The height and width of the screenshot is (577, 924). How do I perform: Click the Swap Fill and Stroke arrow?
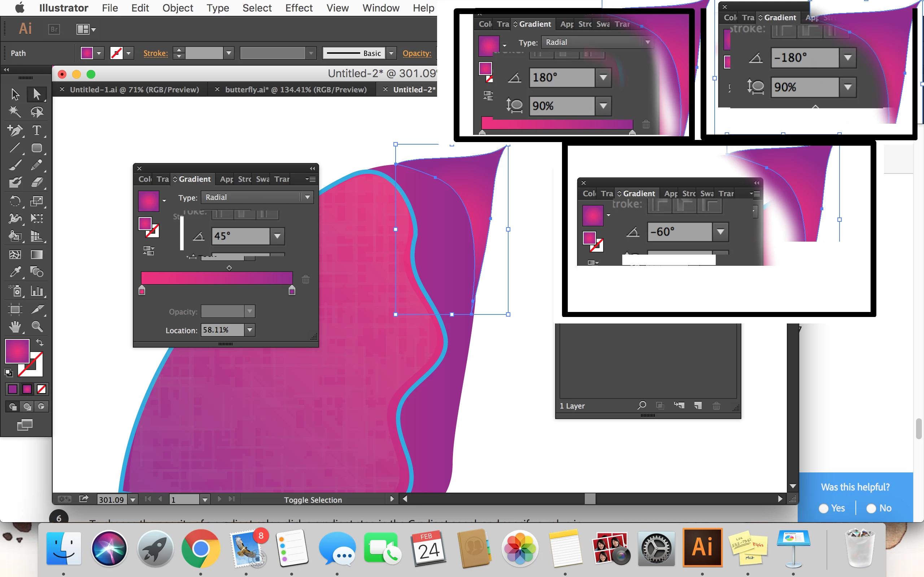[40, 342]
